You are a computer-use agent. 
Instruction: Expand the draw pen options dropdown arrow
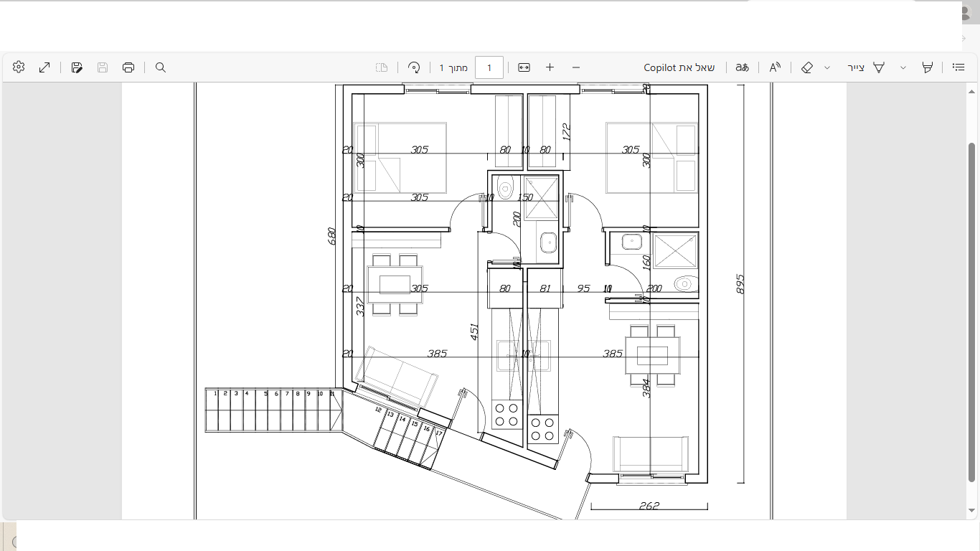pos(903,67)
